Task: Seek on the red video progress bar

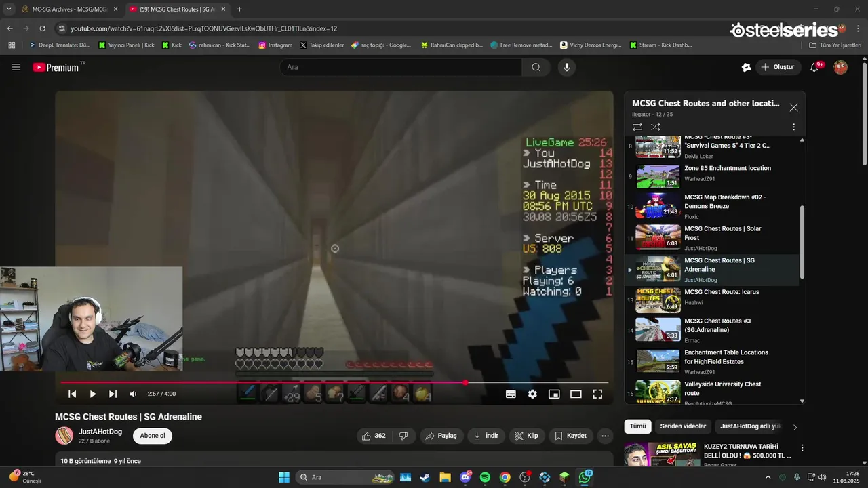Action: pos(334,382)
